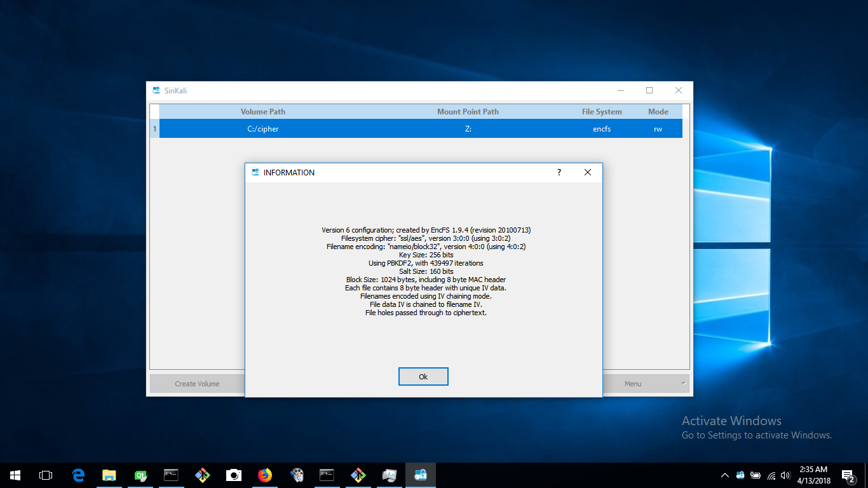Select the mounted C:/cipher volume row
The image size is (868, 488).
coord(262,128)
